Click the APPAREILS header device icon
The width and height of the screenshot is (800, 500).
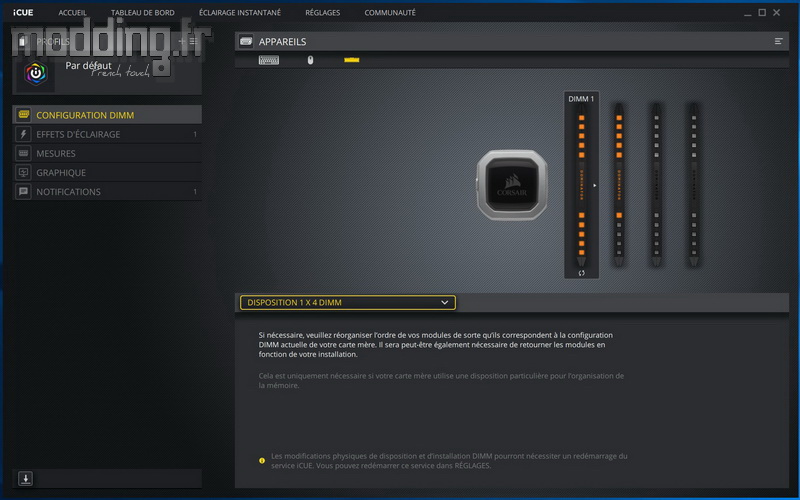point(246,41)
